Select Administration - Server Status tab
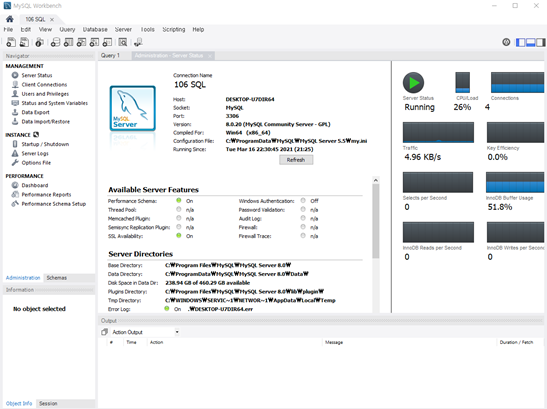Image resolution: width=547 pixels, height=409 pixels. tap(169, 55)
